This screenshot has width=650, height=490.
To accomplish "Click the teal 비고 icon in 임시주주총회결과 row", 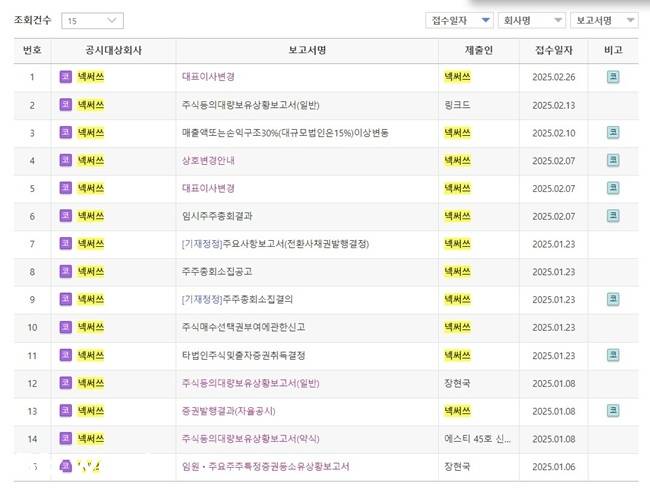I will pos(613,216).
